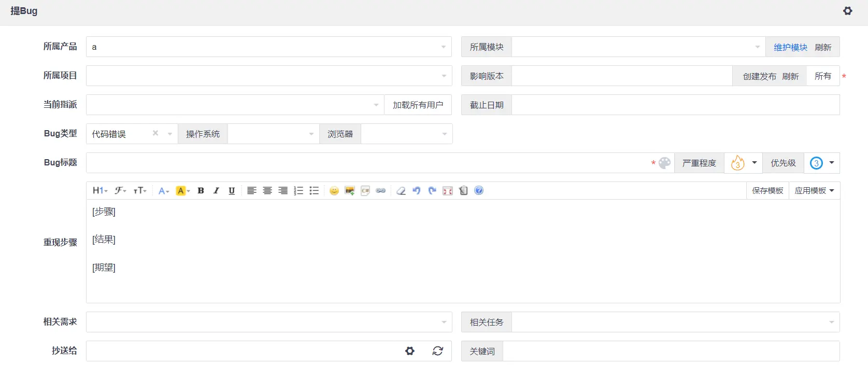Insert bulleted list

314,191
